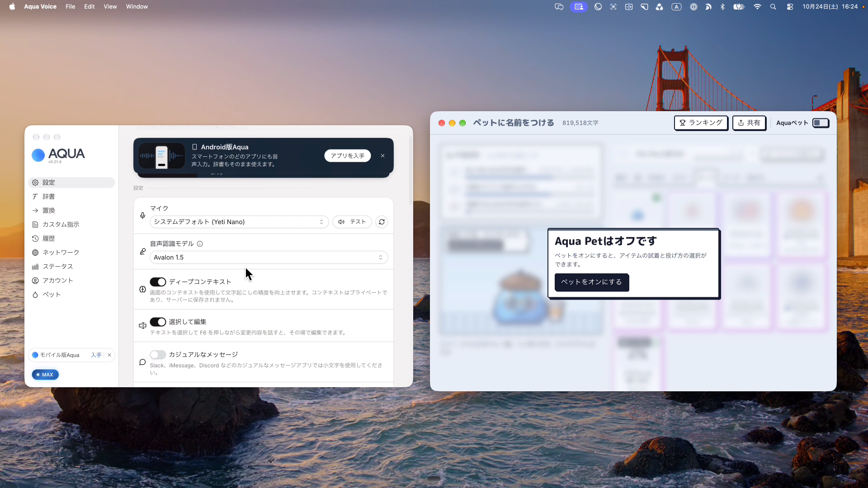The height and width of the screenshot is (488, 868).
Task: Click the MAX plan badge
Action: [x=45, y=375]
